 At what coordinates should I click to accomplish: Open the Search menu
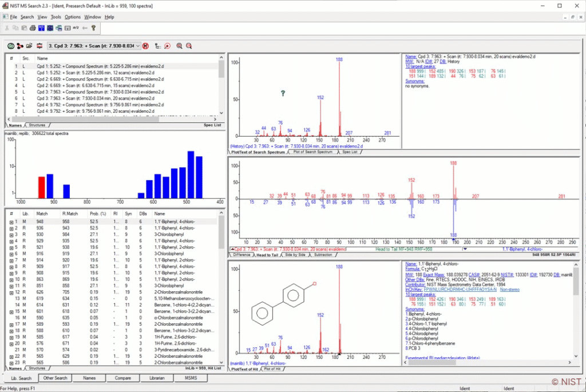[x=27, y=17]
